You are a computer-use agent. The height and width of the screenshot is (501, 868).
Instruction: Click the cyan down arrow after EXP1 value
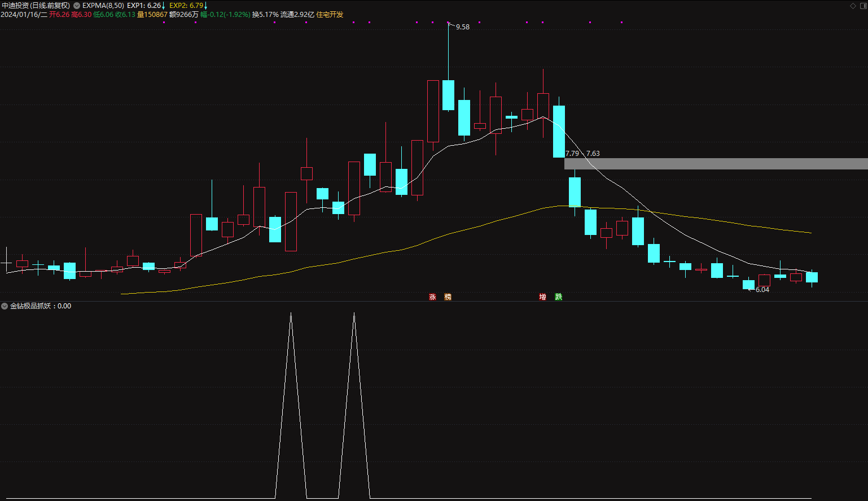pyautogui.click(x=164, y=6)
